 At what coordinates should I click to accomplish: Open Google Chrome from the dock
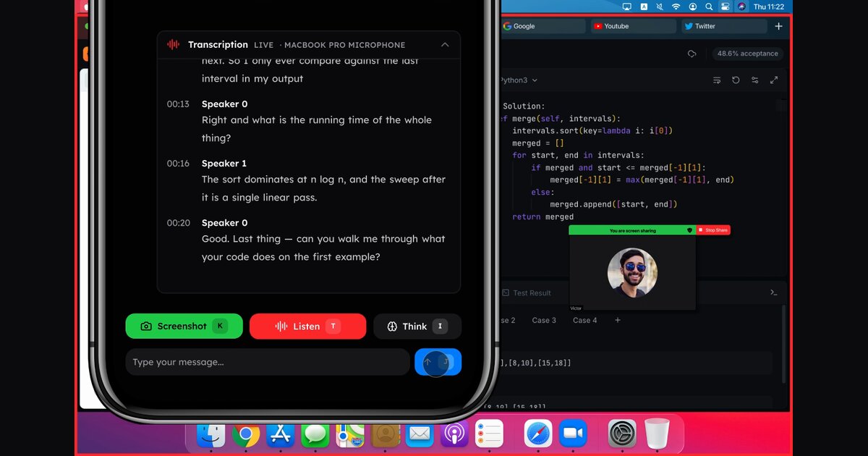click(x=246, y=434)
